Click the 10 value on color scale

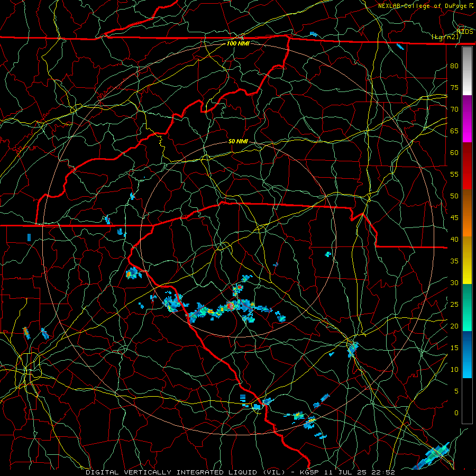click(x=454, y=370)
